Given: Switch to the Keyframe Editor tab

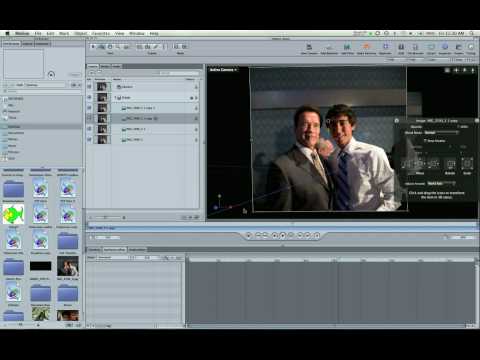Looking at the screenshot, I should (114, 249).
